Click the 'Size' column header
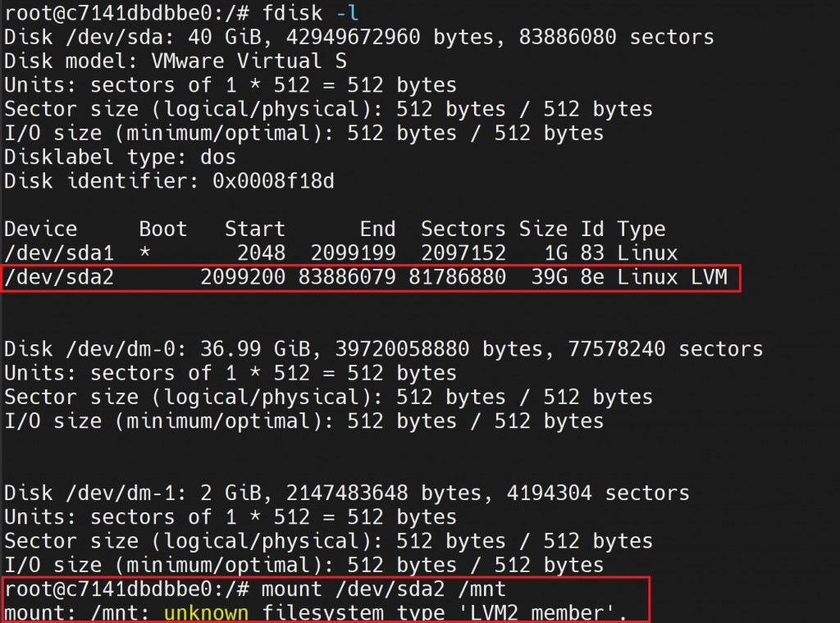840x623 pixels. pos(543,229)
